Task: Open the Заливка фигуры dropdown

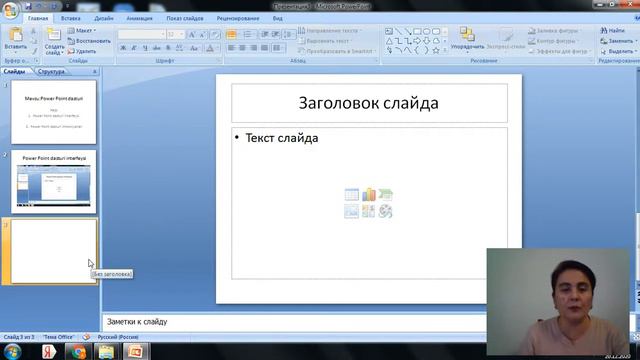Action: 554,31
